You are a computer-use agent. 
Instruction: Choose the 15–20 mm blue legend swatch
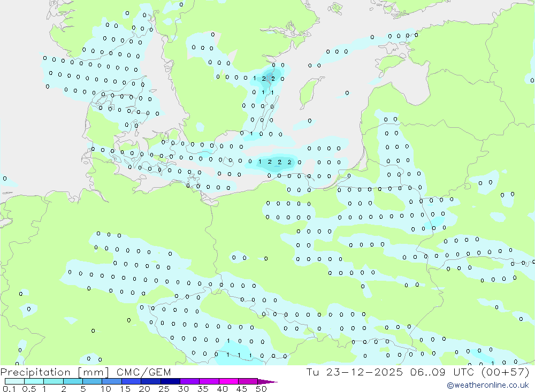(x=131, y=381)
